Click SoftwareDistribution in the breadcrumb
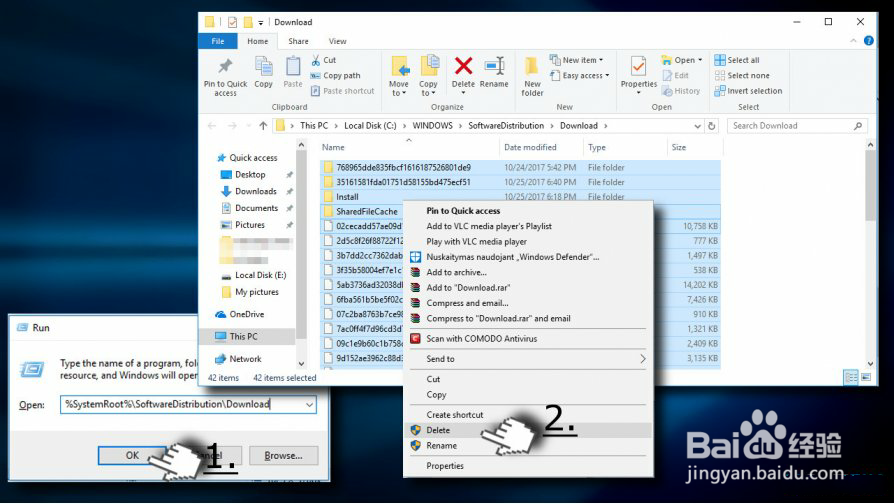The width and height of the screenshot is (894, 504). tap(506, 126)
